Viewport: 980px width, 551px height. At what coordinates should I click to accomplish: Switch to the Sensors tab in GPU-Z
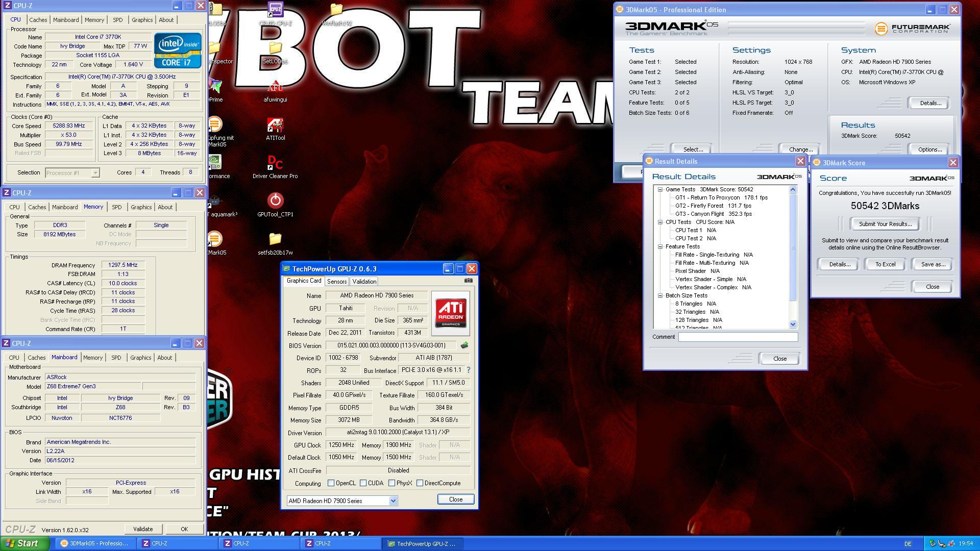coord(337,282)
